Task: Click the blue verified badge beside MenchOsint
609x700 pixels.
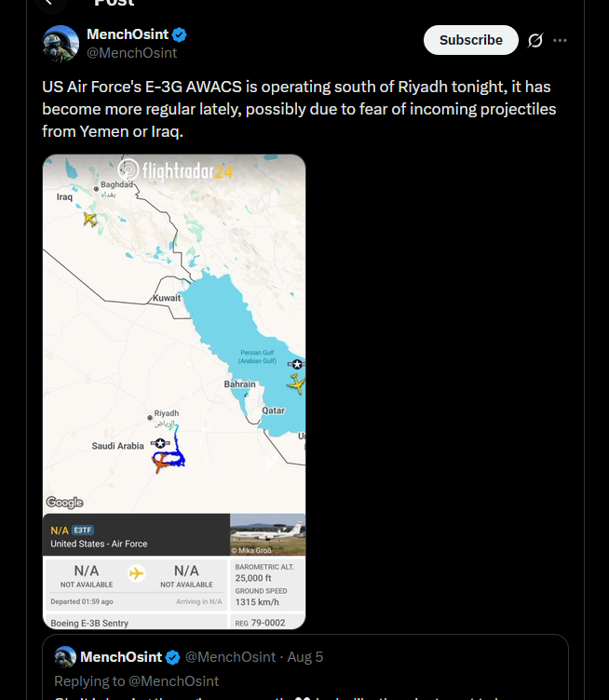Action: (x=179, y=34)
